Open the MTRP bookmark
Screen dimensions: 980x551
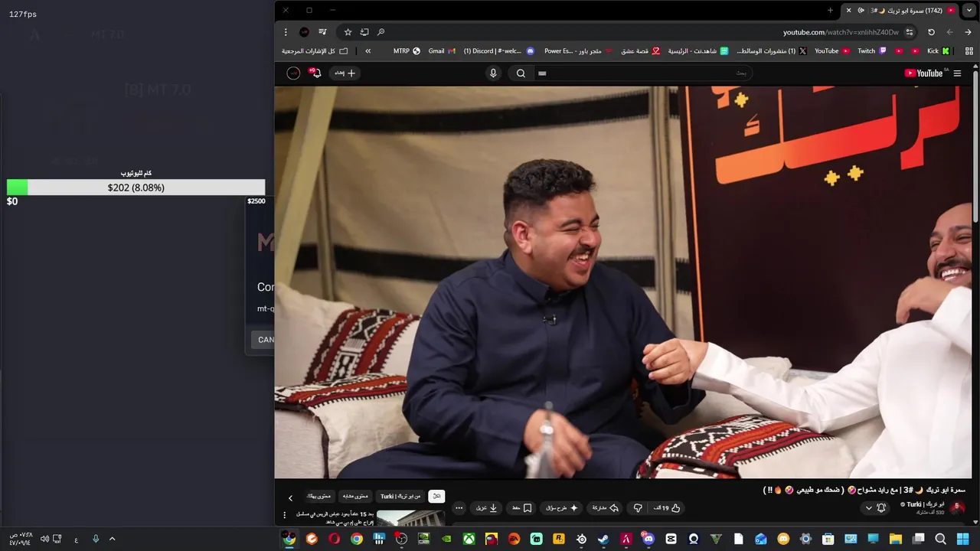pos(407,51)
